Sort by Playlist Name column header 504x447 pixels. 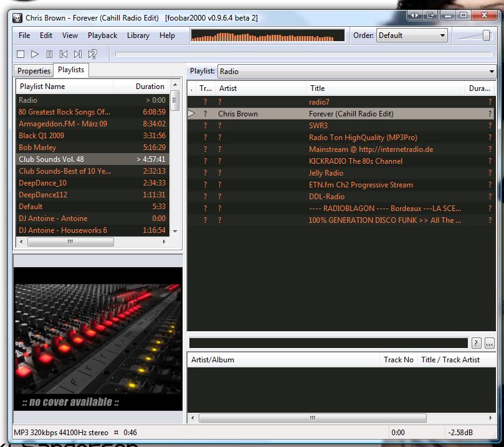click(64, 87)
